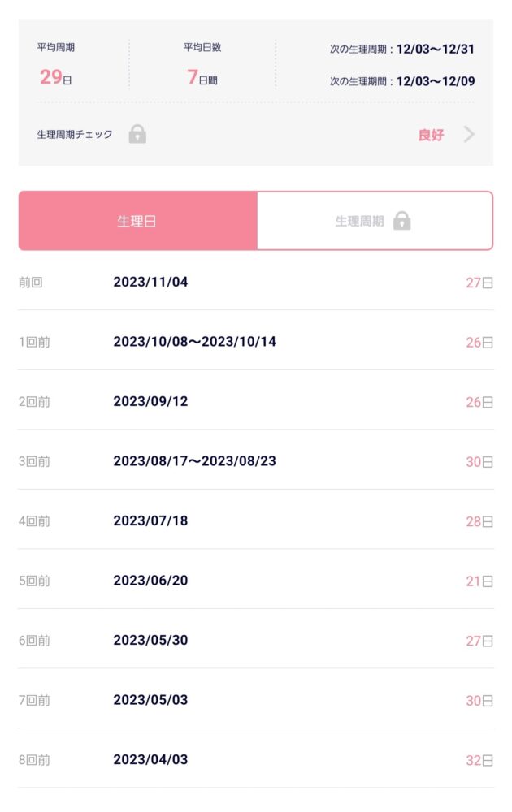The width and height of the screenshot is (512, 812).
Task: Select the 生理日 tab
Action: (138, 221)
